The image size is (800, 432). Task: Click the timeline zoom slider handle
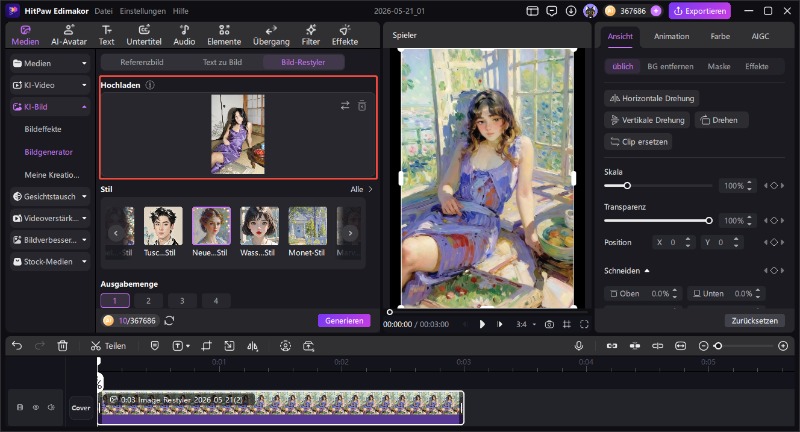718,346
